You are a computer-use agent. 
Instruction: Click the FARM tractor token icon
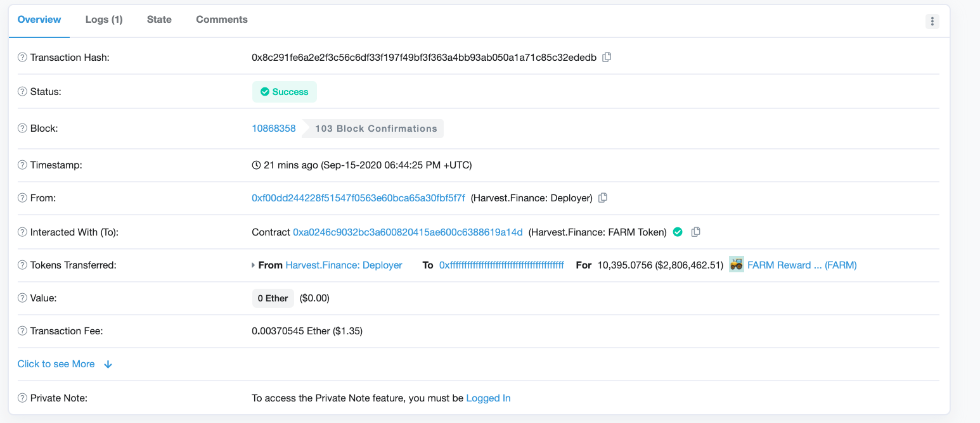737,265
